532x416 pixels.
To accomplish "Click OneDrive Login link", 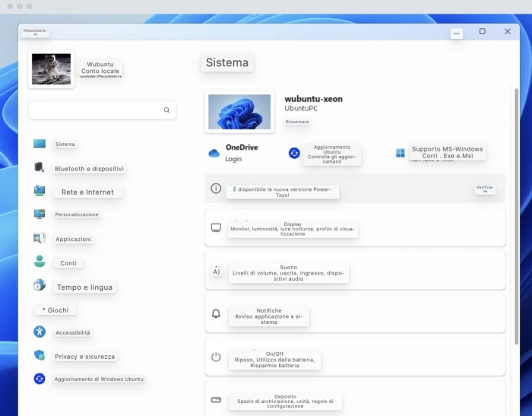I will coord(233,159).
